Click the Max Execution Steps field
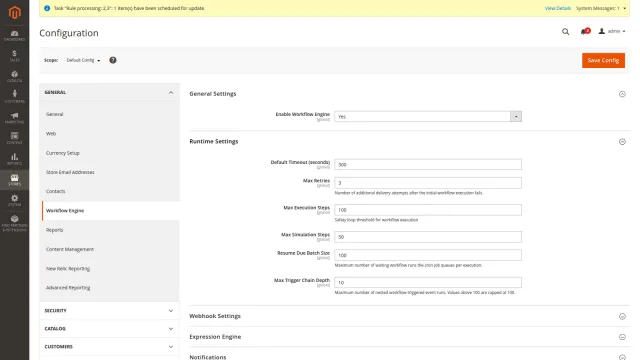 tap(428, 210)
